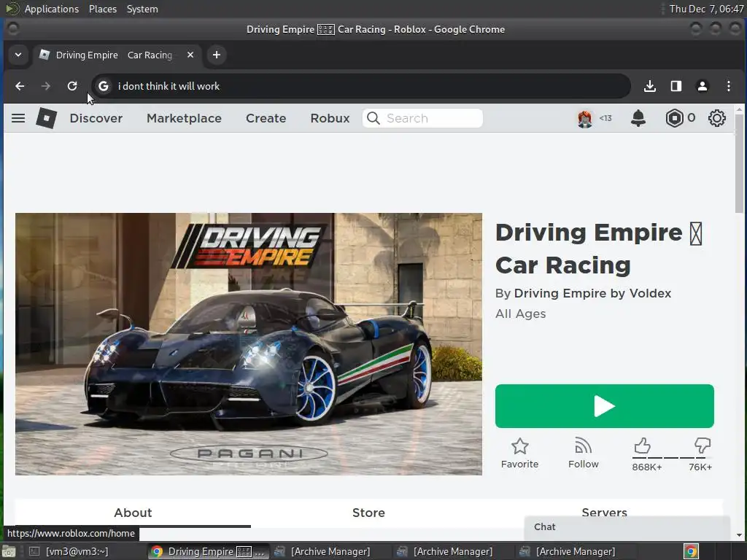This screenshot has height=560, width=747.
Task: Open the Applications menu
Action: coord(52,9)
